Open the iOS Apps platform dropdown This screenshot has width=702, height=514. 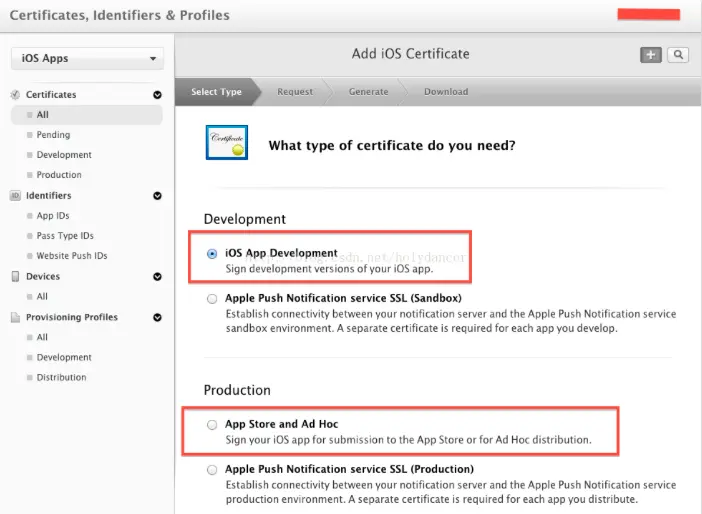(x=87, y=58)
